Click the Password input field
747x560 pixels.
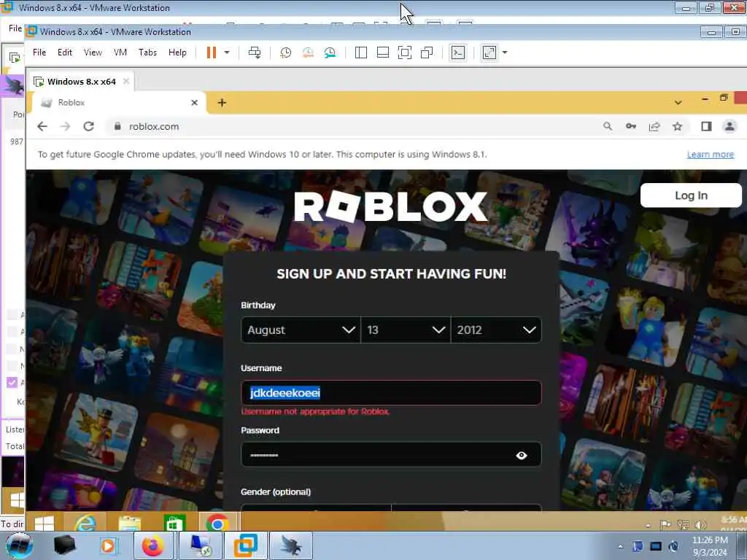[x=391, y=455]
